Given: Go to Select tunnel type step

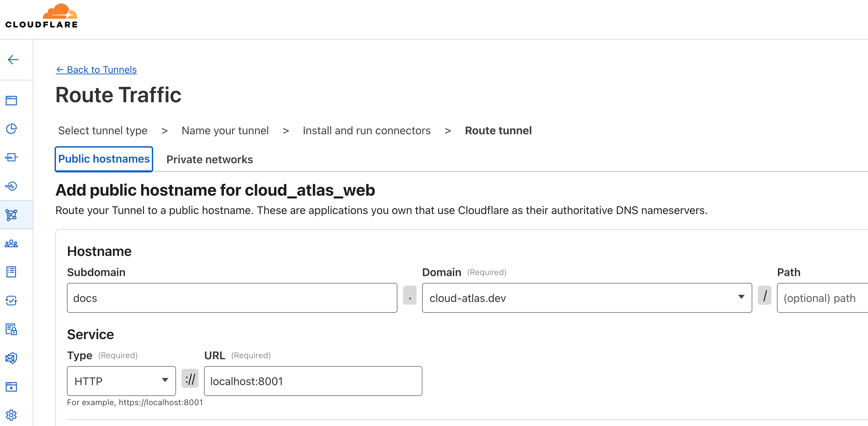Looking at the screenshot, I should tap(103, 131).
